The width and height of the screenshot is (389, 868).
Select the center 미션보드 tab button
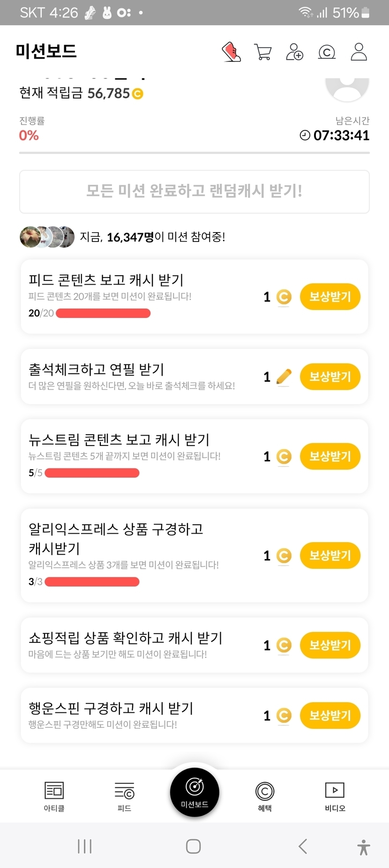tap(194, 792)
